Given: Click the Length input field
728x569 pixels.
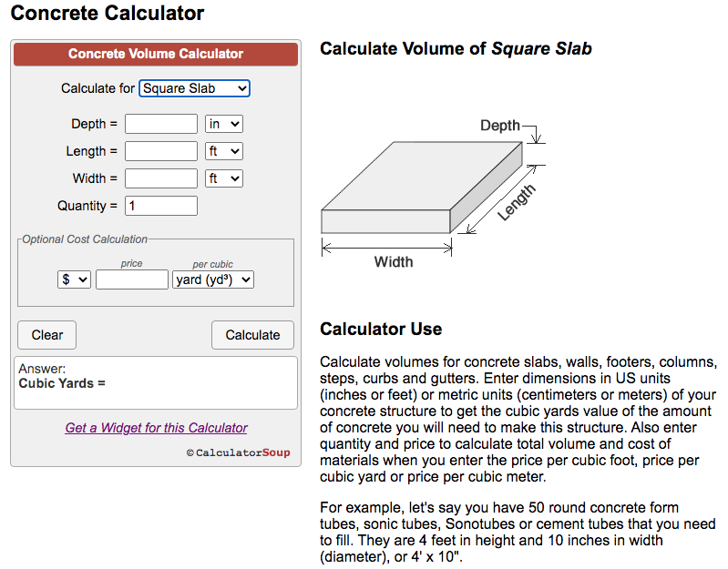Looking at the screenshot, I should tap(161, 151).
